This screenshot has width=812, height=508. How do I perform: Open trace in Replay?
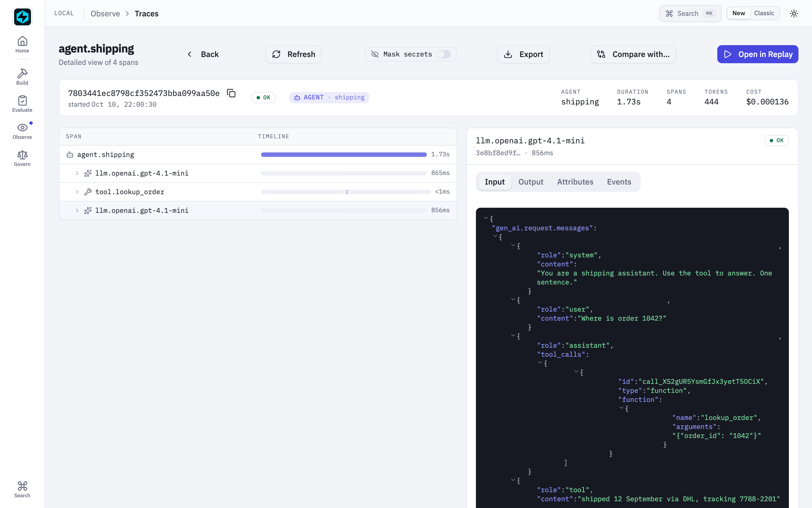(x=758, y=54)
